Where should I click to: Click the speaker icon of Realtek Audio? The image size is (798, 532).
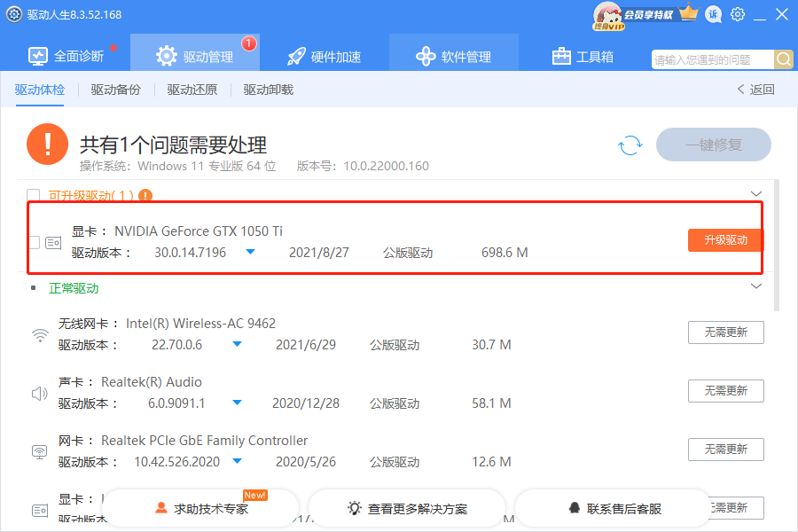click(x=40, y=394)
